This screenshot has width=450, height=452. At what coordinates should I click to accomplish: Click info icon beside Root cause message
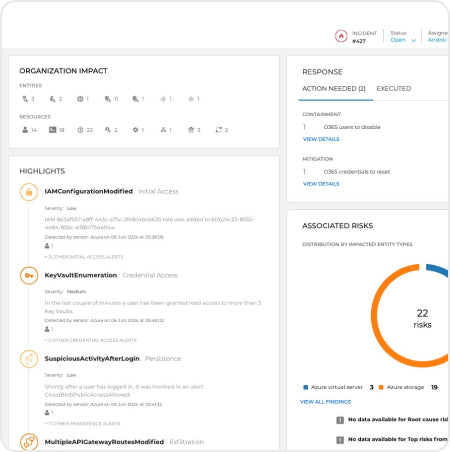coord(340,420)
